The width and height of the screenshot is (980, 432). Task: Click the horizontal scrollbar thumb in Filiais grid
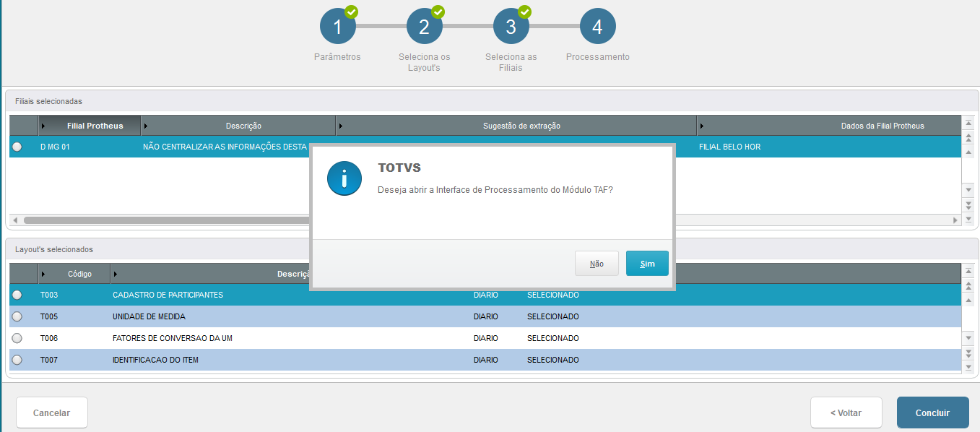point(166,220)
